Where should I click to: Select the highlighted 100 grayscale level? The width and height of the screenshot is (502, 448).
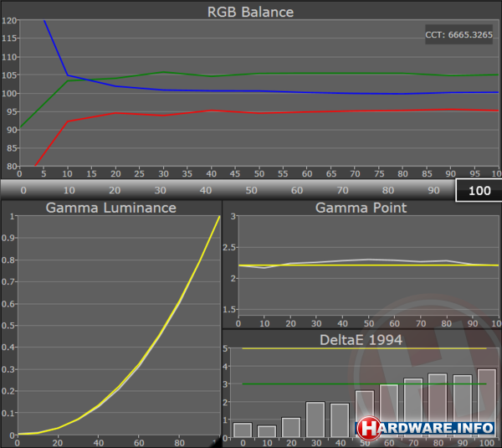coord(479,190)
